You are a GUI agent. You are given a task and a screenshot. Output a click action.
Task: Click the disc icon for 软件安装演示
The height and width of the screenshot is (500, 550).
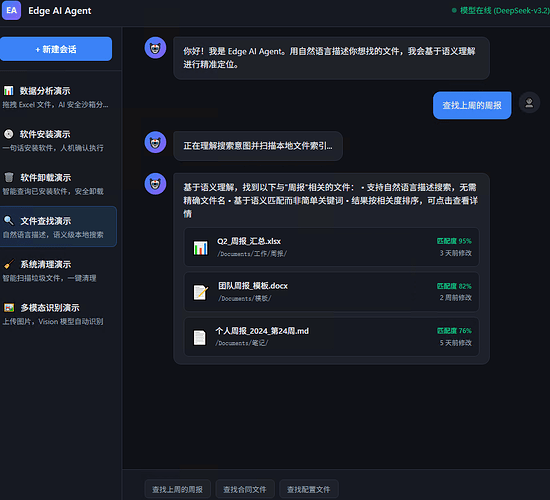pos(8,134)
